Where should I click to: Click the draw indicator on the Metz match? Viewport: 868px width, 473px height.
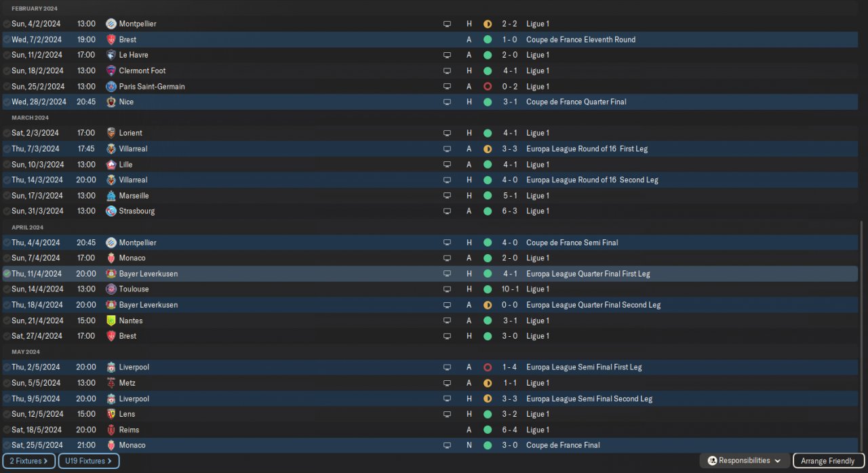[487, 383]
